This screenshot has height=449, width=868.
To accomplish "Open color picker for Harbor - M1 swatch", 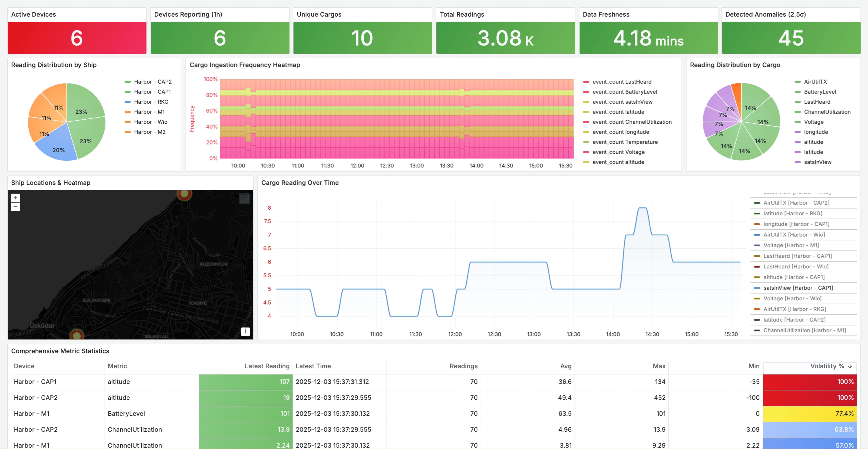I will pyautogui.click(x=128, y=112).
